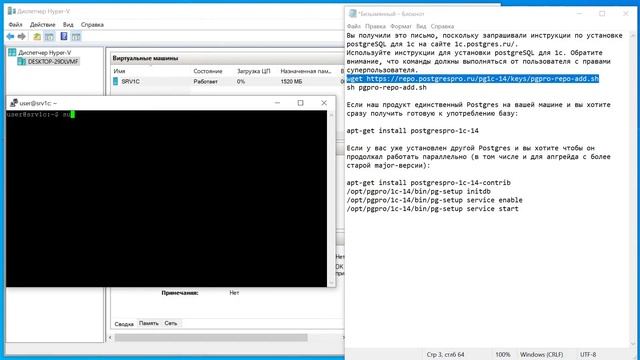Switch to the Память tab
This screenshot has height=360, width=640.
click(149, 323)
